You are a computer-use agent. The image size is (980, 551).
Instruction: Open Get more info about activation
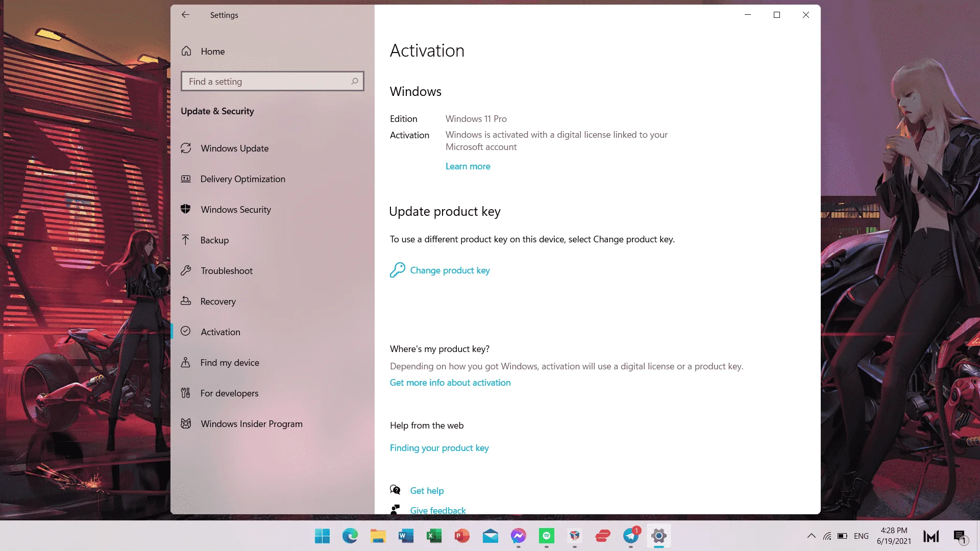[x=450, y=383]
